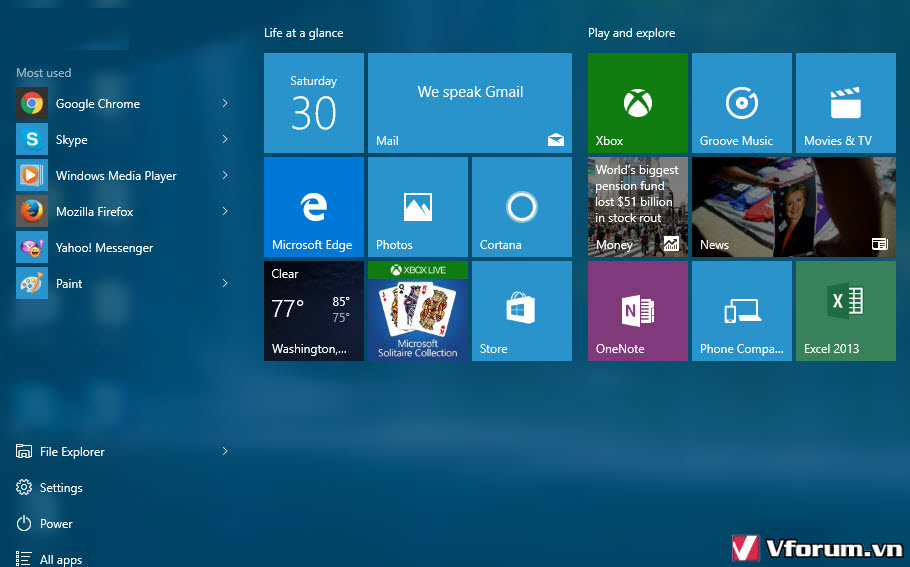The height and width of the screenshot is (567, 910).
Task: Open the Windows Media Player icon
Action: pos(32,175)
